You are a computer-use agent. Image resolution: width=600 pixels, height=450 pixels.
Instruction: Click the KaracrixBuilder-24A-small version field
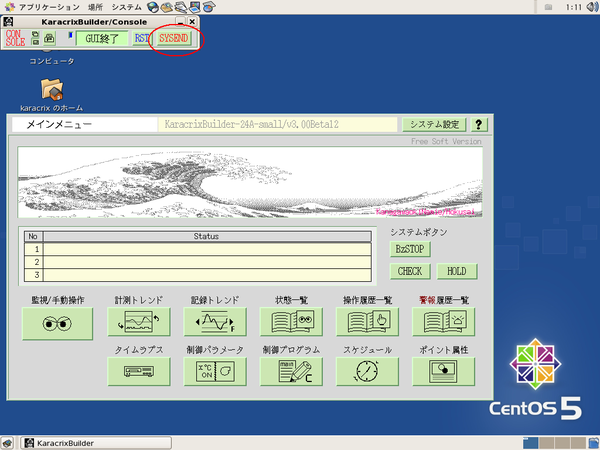click(x=278, y=124)
